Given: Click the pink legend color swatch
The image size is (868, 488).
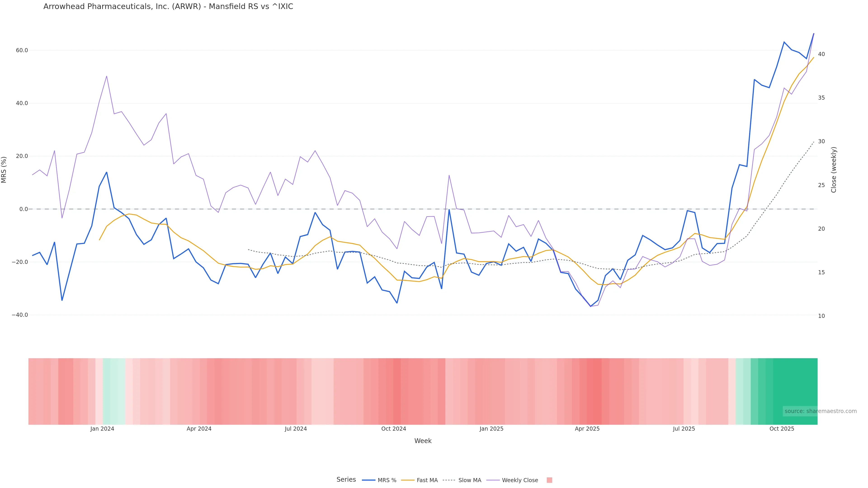Looking at the screenshot, I should tap(549, 480).
